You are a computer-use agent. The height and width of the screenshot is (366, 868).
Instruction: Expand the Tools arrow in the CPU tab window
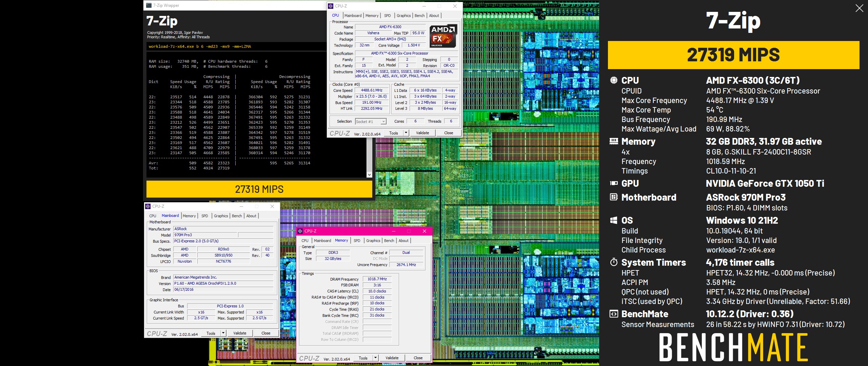coord(406,133)
